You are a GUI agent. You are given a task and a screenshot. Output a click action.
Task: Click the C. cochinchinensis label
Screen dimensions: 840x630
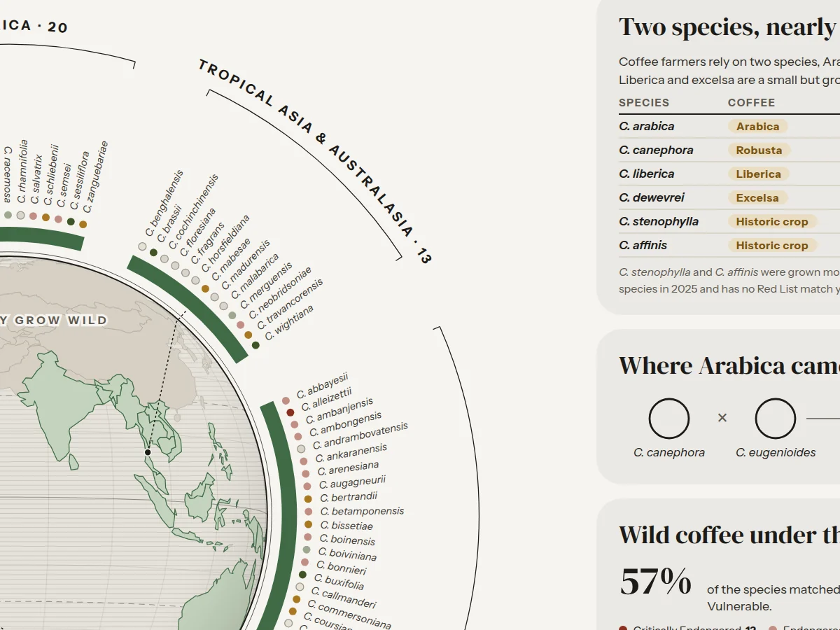pyautogui.click(x=193, y=212)
